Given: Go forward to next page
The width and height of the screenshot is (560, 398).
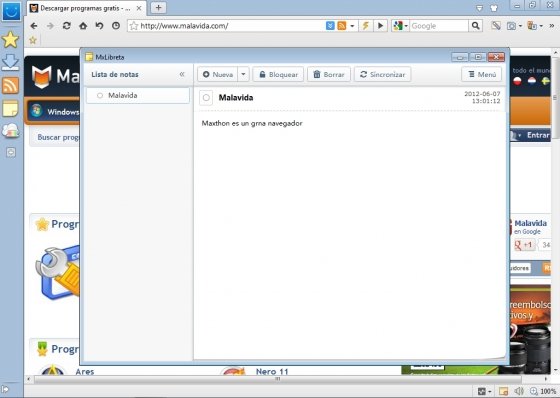Looking at the screenshot, I should click(50, 26).
